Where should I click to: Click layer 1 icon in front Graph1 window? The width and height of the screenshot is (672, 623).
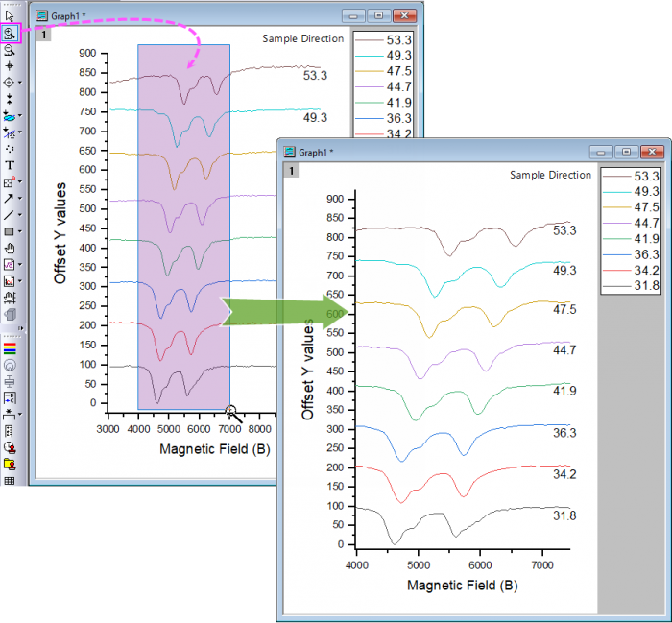[x=291, y=171]
